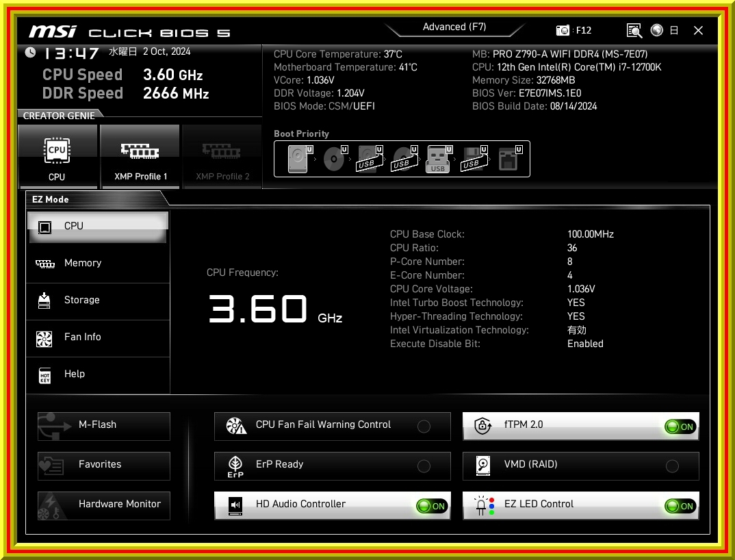Open the CPU section in EZ Mode
This screenshot has height=560, width=735.
click(97, 227)
